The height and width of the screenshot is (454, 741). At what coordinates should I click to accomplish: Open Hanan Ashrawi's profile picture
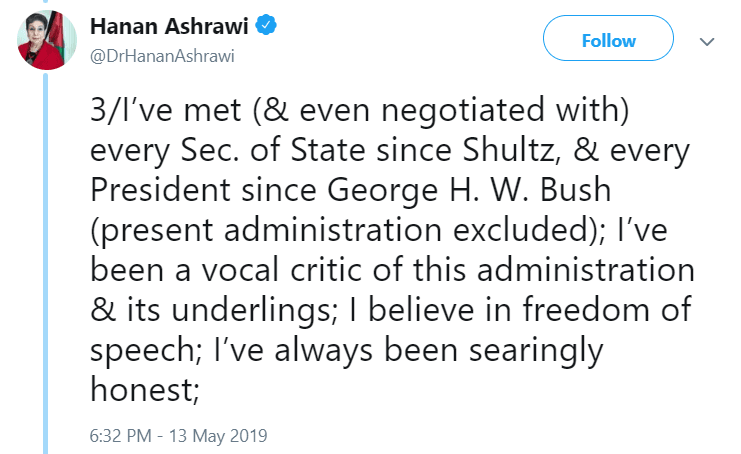tap(47, 40)
